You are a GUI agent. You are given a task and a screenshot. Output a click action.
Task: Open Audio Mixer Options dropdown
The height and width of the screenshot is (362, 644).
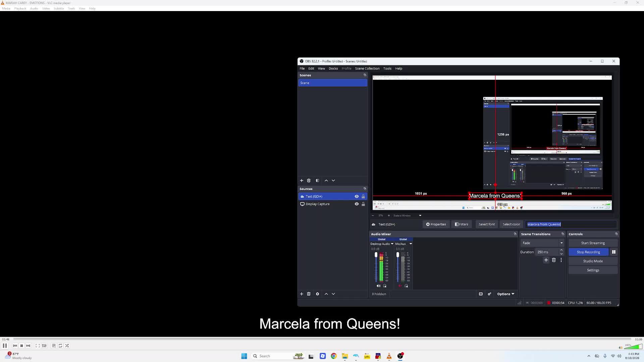[505, 294]
